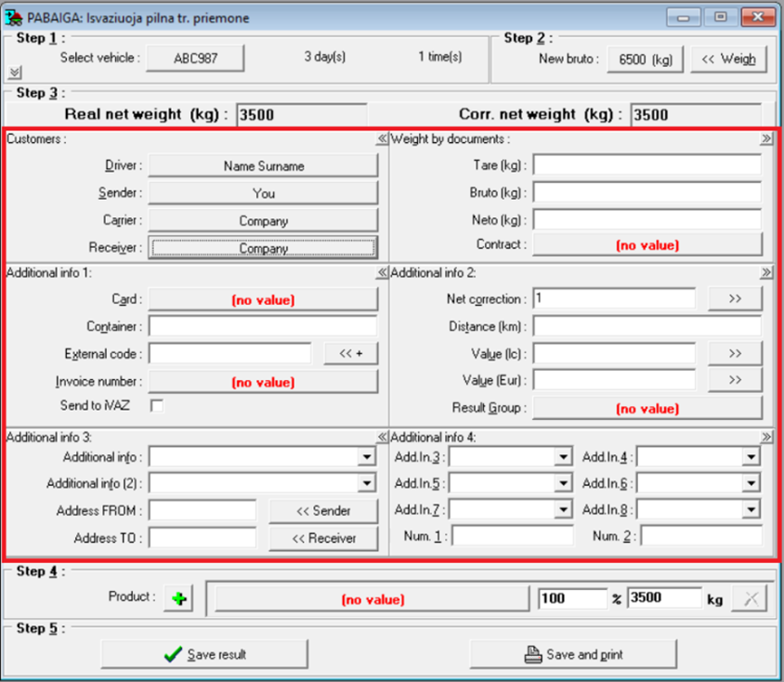Click the green plus Product add icon

[x=178, y=599]
